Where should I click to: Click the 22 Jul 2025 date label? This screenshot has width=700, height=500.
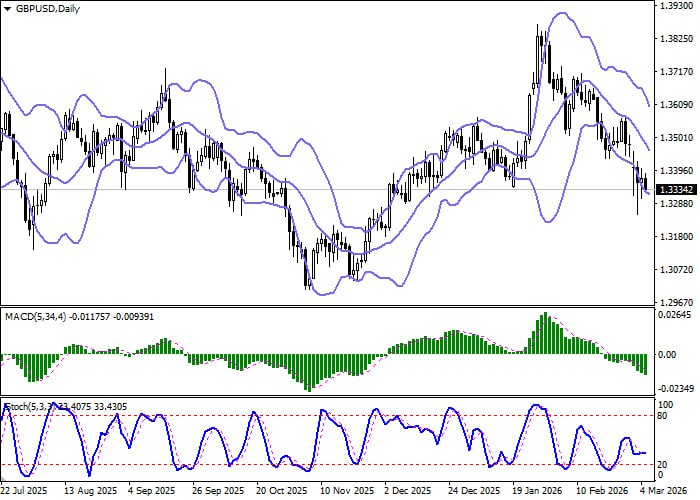tap(24, 492)
